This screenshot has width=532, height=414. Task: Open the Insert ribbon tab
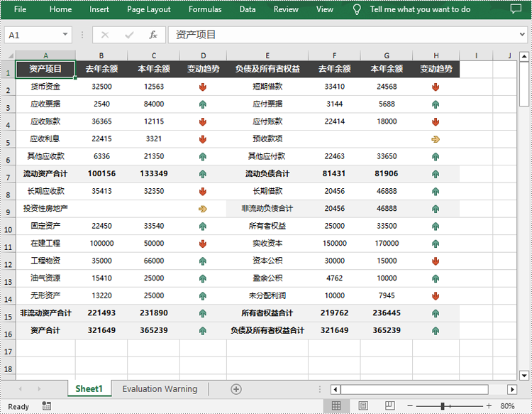click(99, 9)
